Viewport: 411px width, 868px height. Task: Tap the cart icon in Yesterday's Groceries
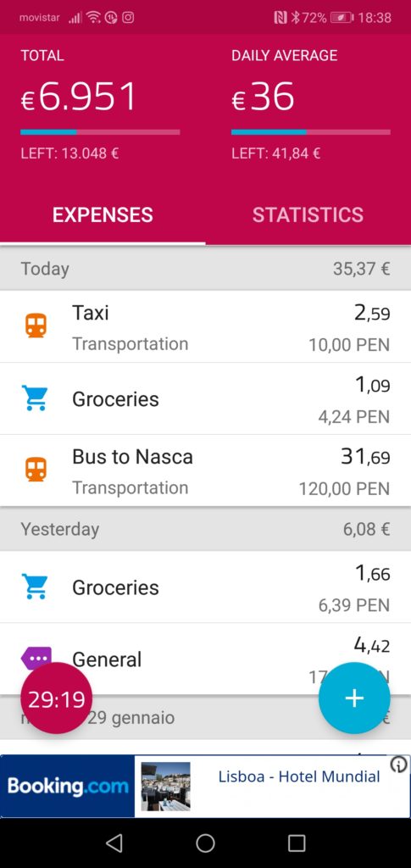pos(35,587)
